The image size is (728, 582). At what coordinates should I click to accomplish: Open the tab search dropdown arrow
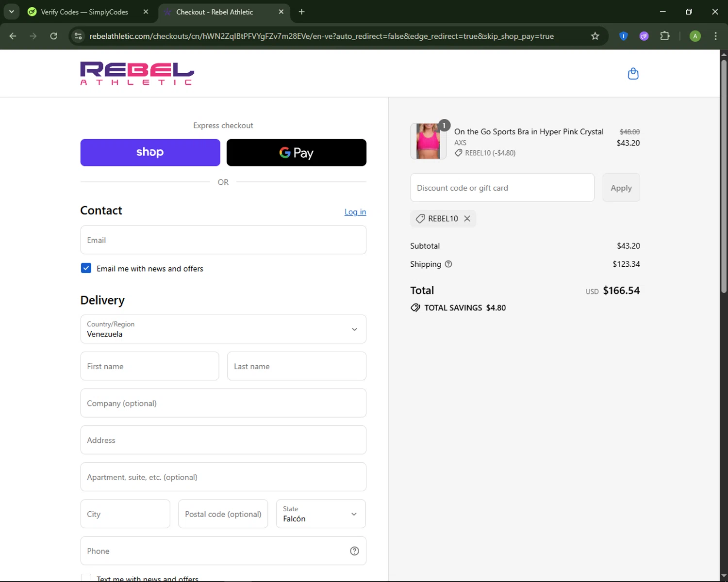coord(11,12)
